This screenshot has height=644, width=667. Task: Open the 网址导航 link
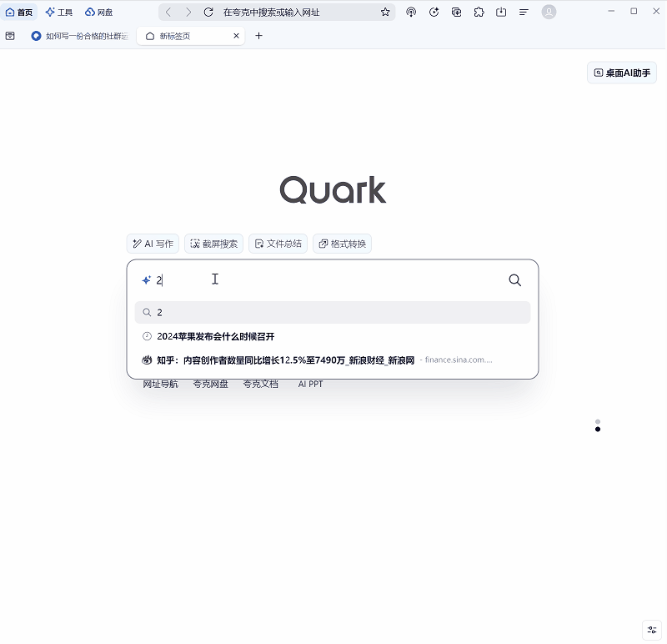(160, 385)
